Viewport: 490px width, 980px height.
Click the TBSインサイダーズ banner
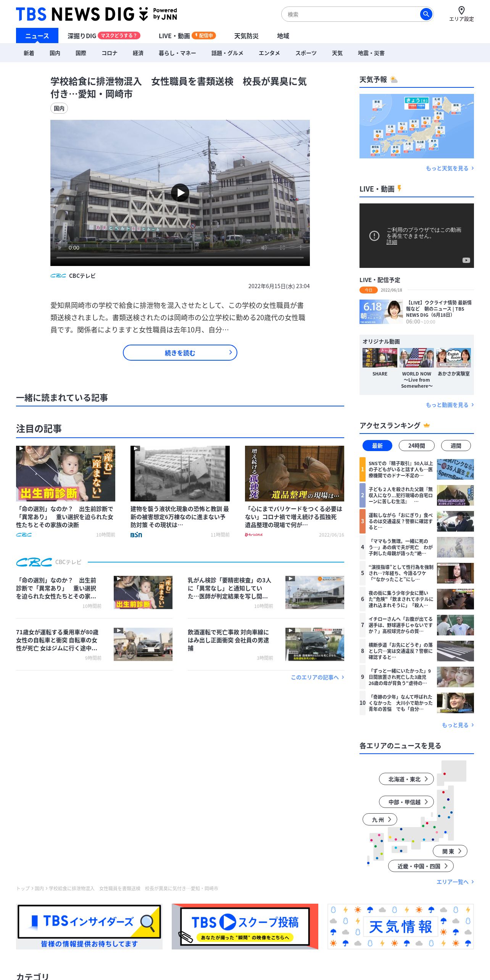89,927
